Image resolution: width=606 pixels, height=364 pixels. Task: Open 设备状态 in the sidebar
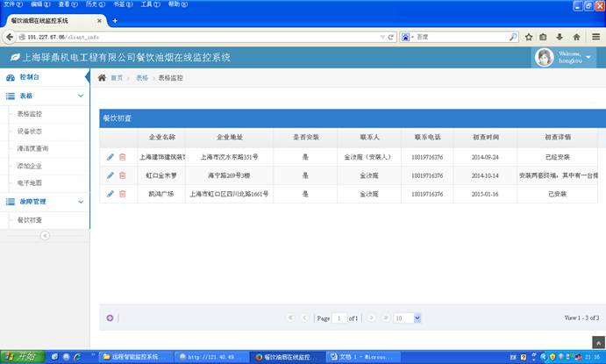(30, 131)
